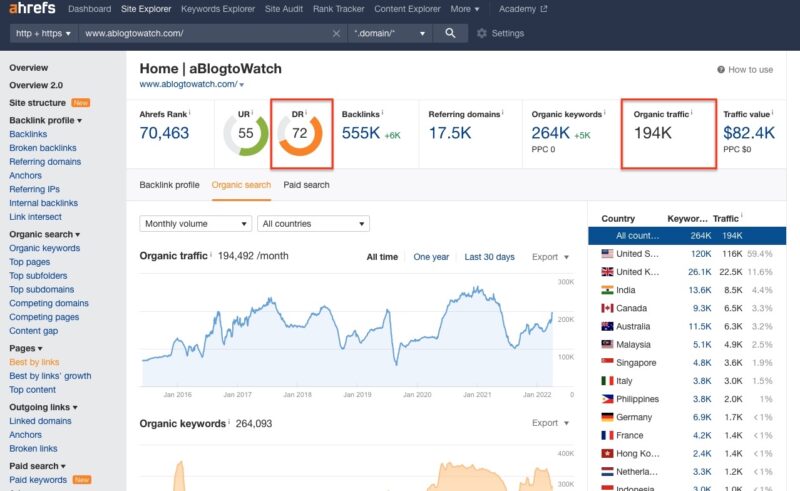The width and height of the screenshot is (800, 491).
Task: Click the Academy external link icon
Action: coord(544,9)
